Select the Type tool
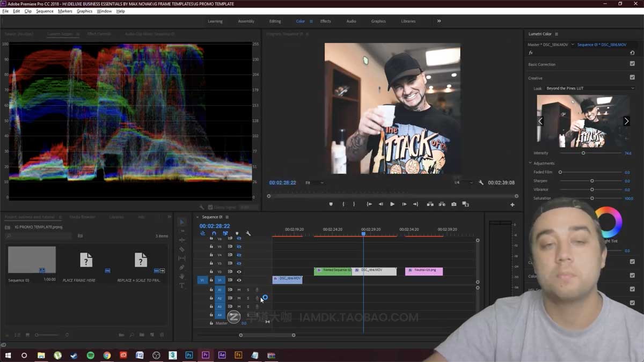Screen dimensions: 644x362 (x=182, y=286)
